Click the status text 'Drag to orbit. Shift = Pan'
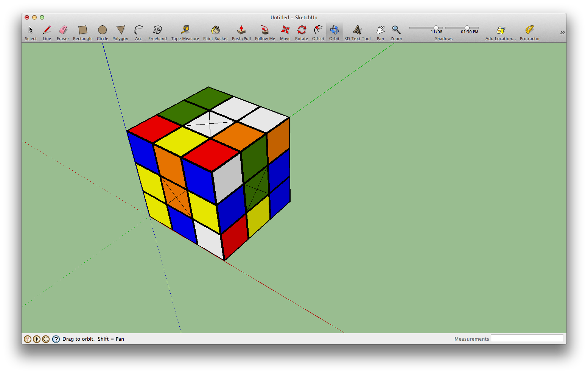The image size is (588, 374). coord(93,339)
